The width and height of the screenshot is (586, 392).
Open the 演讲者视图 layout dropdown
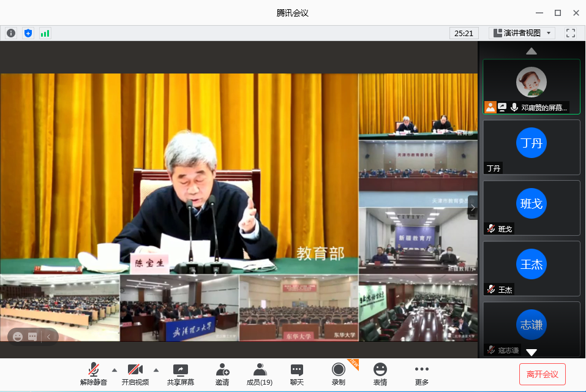pos(522,33)
